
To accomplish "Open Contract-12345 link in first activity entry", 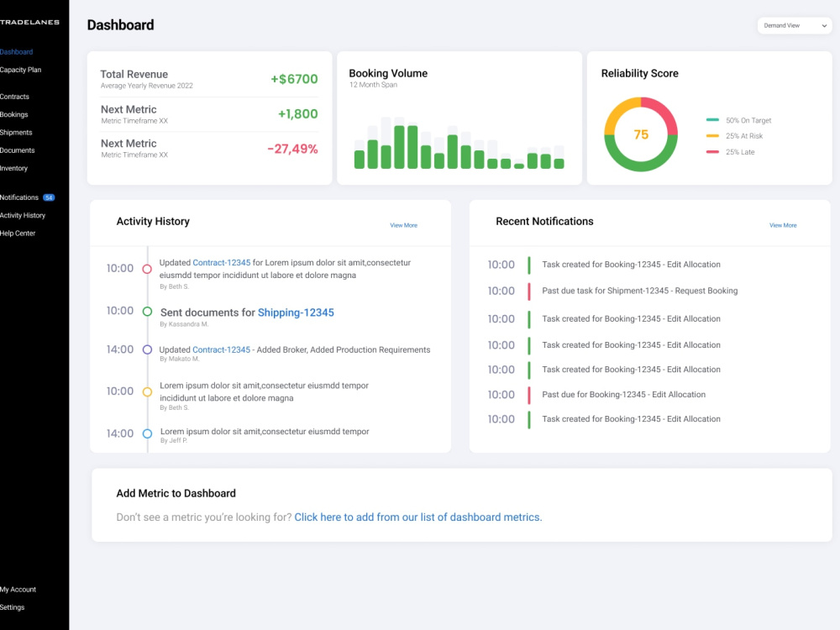I will point(221,262).
